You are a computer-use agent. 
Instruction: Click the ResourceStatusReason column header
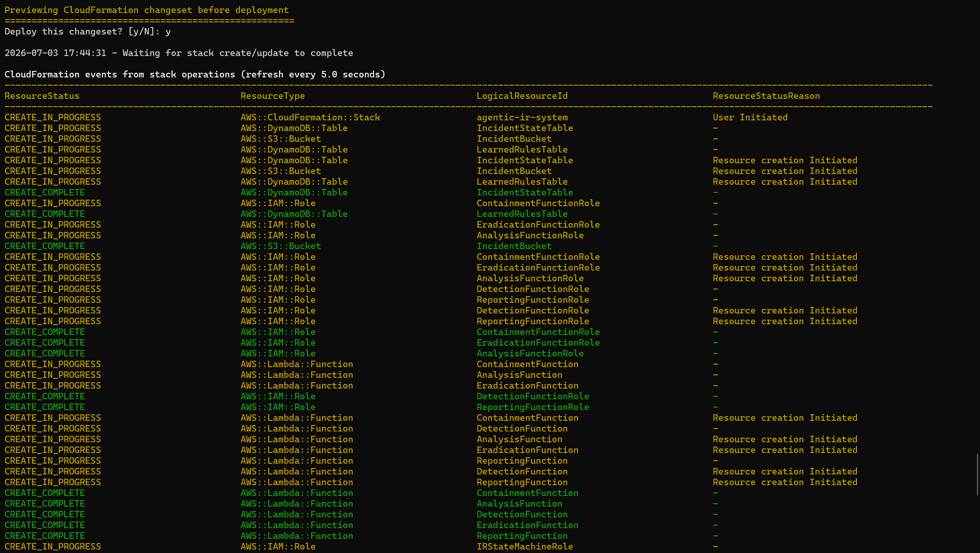(767, 96)
